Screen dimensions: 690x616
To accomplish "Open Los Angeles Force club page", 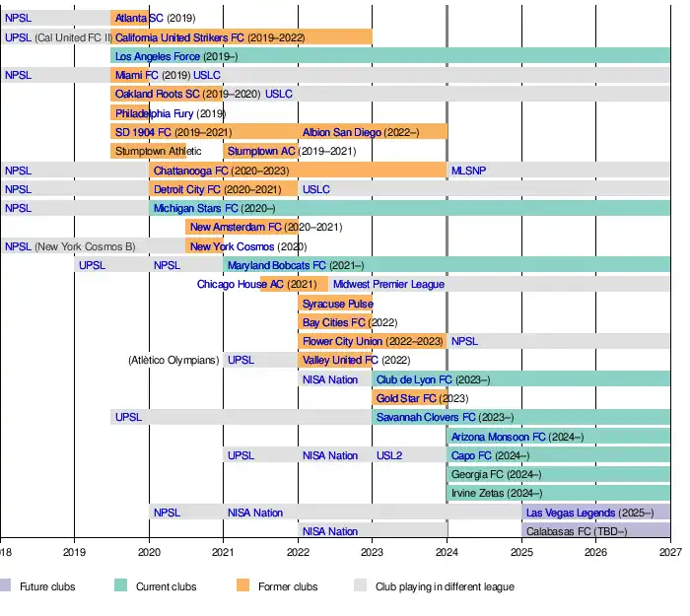I will pyautogui.click(x=157, y=56).
